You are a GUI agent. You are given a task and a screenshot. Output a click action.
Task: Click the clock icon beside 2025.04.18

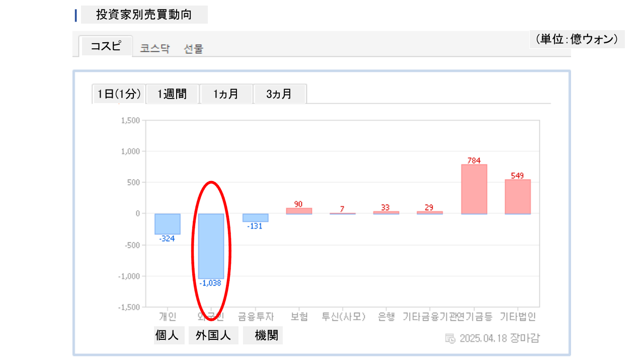pos(450,338)
